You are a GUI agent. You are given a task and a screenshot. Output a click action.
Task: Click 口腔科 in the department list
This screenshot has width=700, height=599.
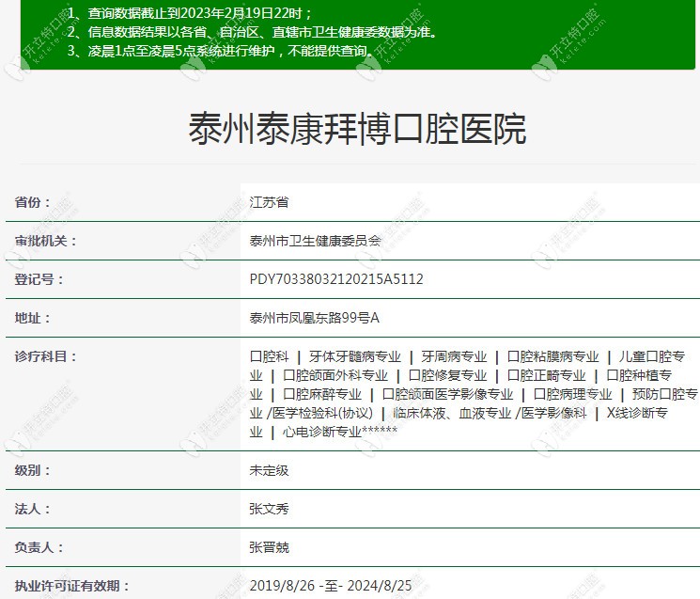click(270, 356)
